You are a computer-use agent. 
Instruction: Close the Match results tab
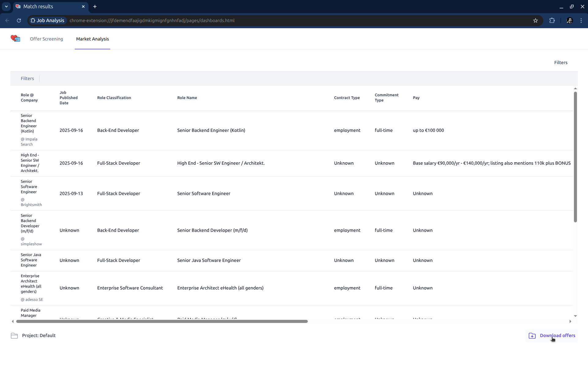[83, 6]
